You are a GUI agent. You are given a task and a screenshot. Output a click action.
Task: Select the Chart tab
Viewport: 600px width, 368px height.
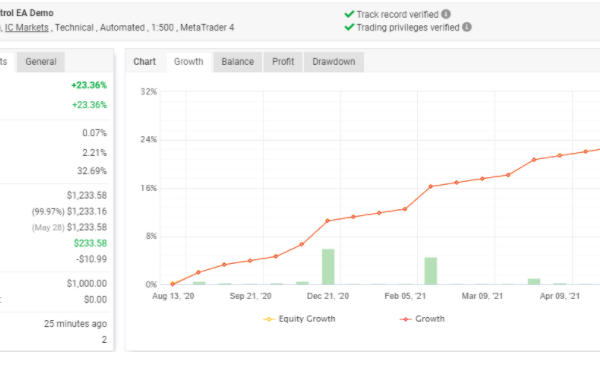tap(145, 62)
